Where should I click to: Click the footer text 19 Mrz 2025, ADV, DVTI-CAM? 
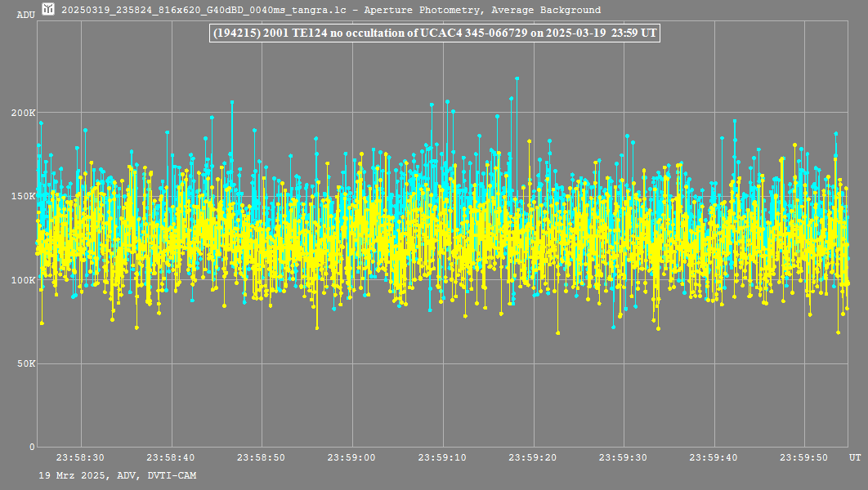tap(117, 475)
